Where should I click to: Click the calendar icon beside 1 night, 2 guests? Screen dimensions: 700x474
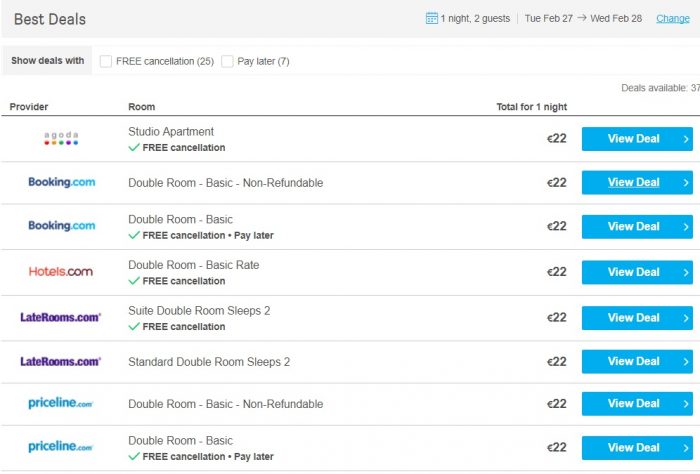[x=431, y=18]
